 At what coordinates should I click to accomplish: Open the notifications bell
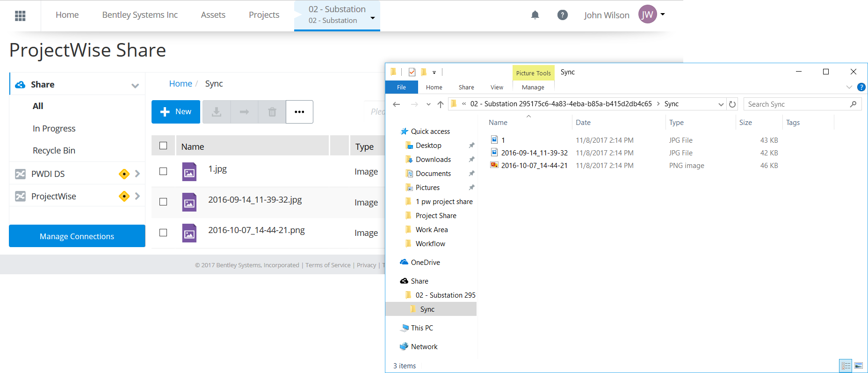click(535, 15)
